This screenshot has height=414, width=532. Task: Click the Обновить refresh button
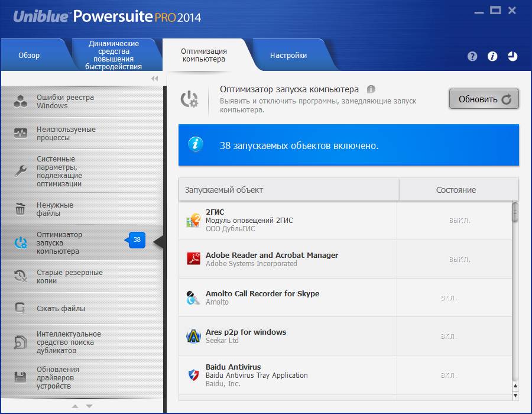484,99
